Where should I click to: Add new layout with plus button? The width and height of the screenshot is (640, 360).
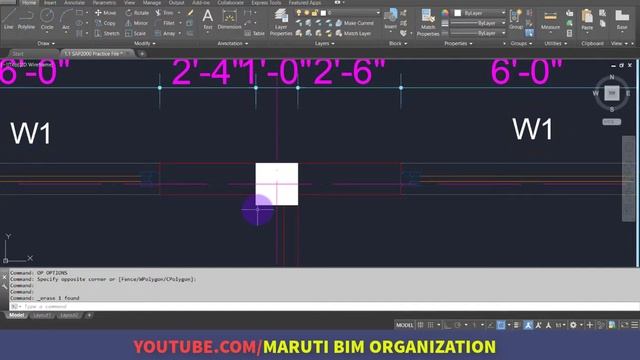coord(89,315)
